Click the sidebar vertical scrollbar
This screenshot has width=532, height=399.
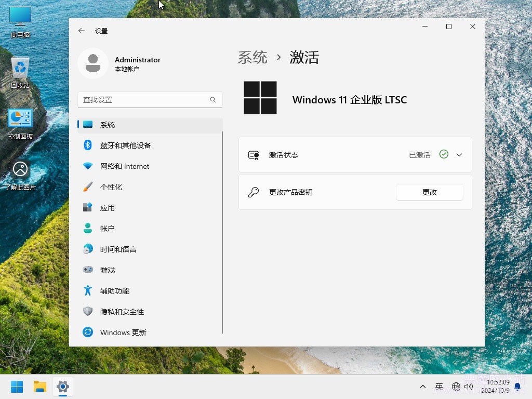coord(222,232)
